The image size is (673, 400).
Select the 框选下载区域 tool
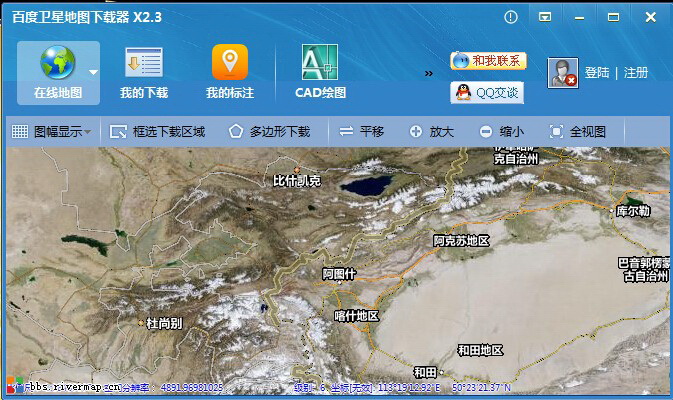tap(158, 132)
